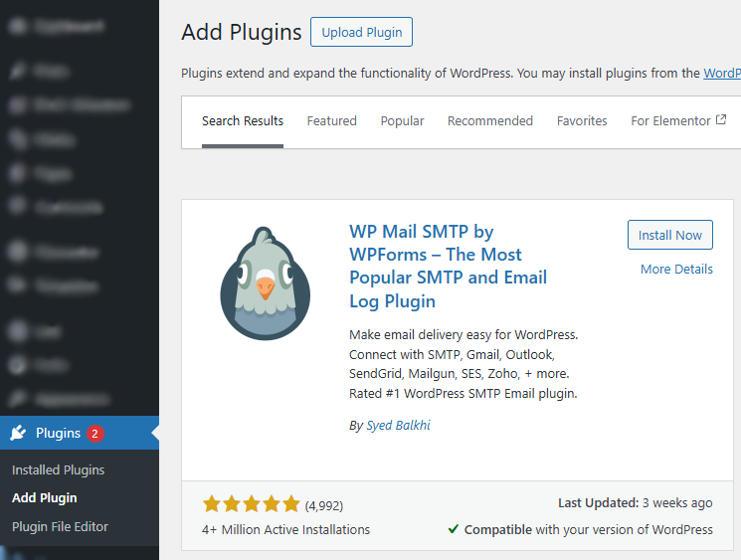The width and height of the screenshot is (741, 560).
Task: Open the Recommended plugins tab
Action: (489, 121)
